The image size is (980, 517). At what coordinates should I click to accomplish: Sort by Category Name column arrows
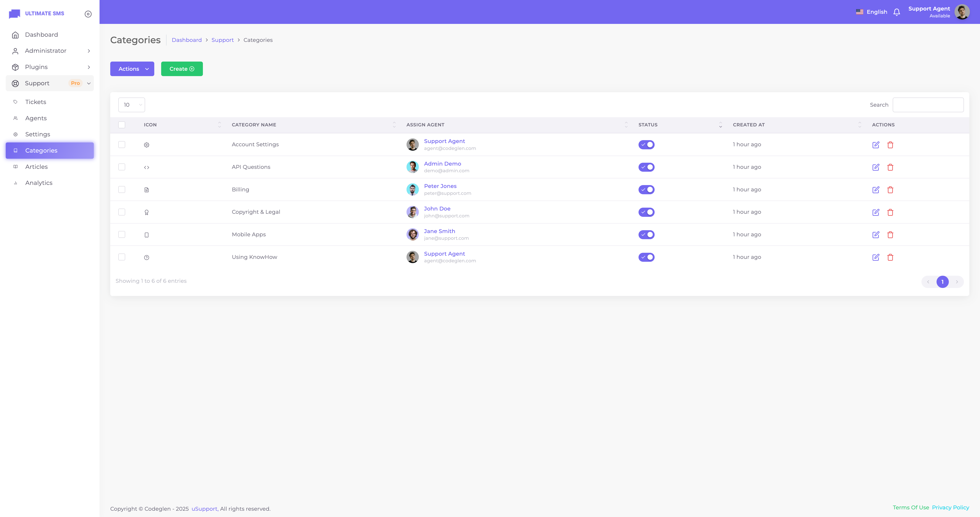point(394,125)
